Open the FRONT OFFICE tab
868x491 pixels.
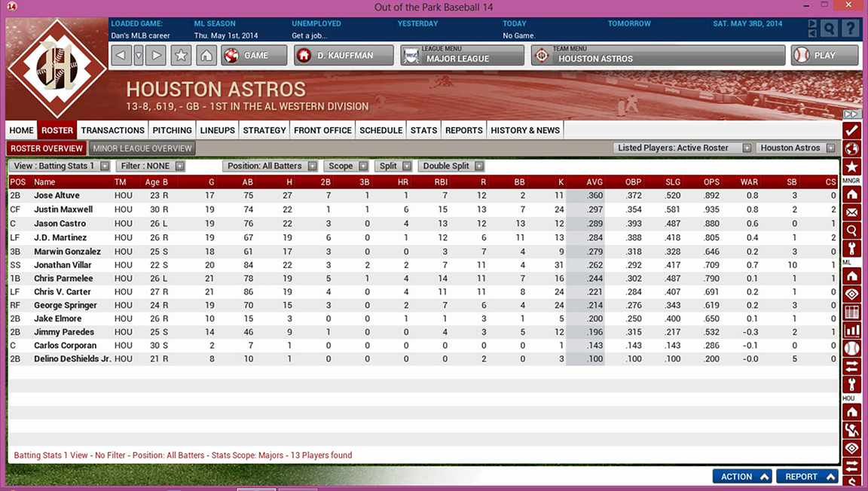[x=322, y=130]
